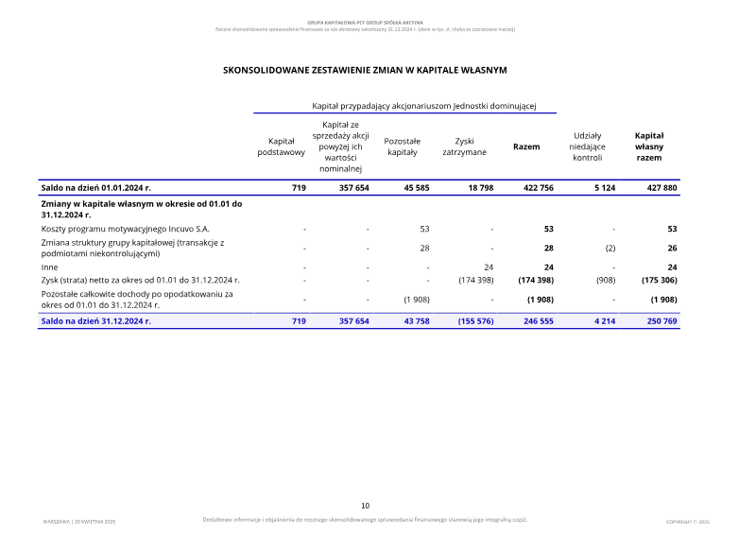756x534 pixels.
Task: Select the 'Copyright © 2025' footer text
Action: [x=688, y=522]
